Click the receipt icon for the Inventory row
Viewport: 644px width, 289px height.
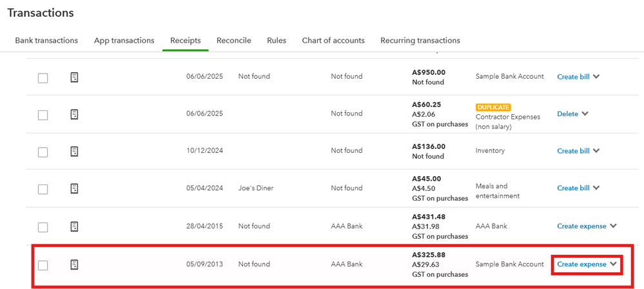[x=75, y=152]
